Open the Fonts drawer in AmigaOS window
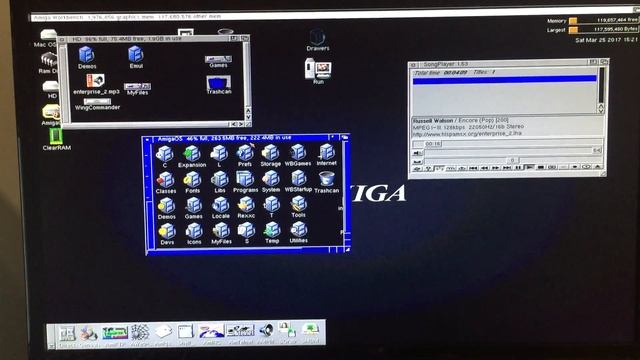Image resolution: width=640 pixels, height=360 pixels. pos(192,182)
